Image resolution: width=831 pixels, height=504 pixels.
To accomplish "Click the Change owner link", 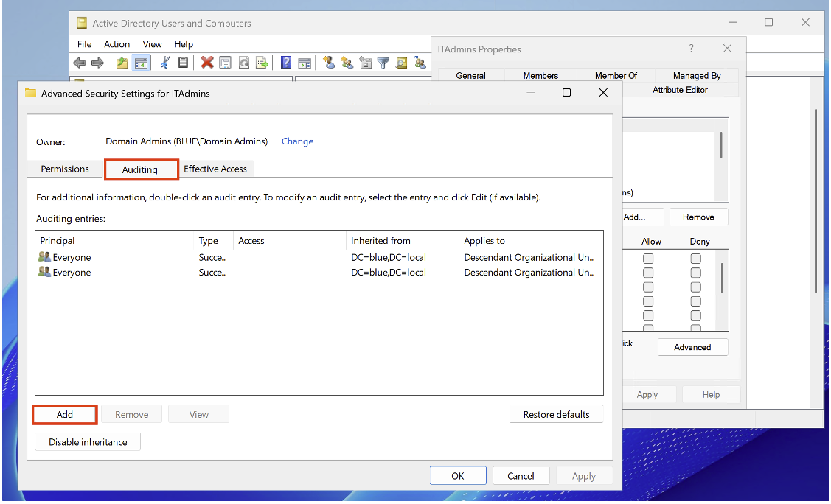I will (x=297, y=141).
